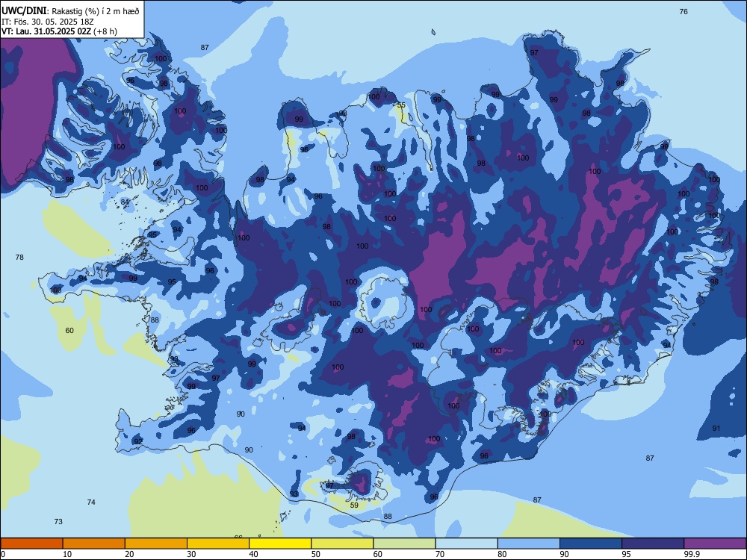The image size is (747, 560).
Task: Select the purple above-99.9 legend swatch
Action: click(715, 544)
